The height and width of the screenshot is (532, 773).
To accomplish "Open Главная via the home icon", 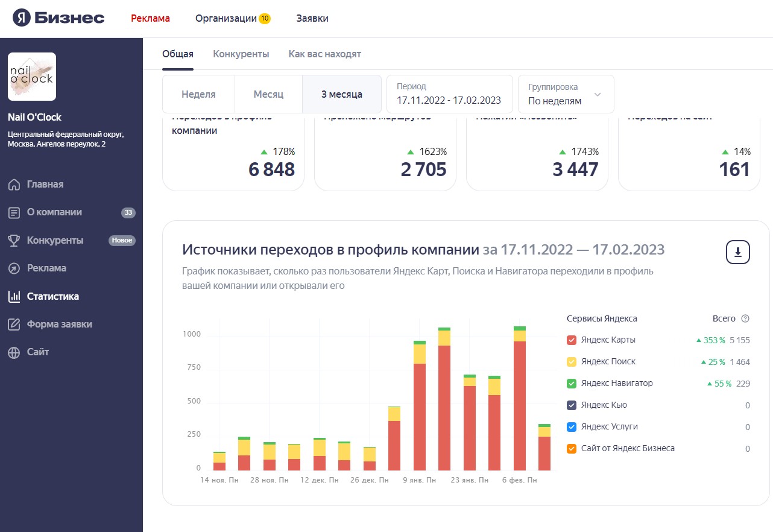I will tap(14, 185).
